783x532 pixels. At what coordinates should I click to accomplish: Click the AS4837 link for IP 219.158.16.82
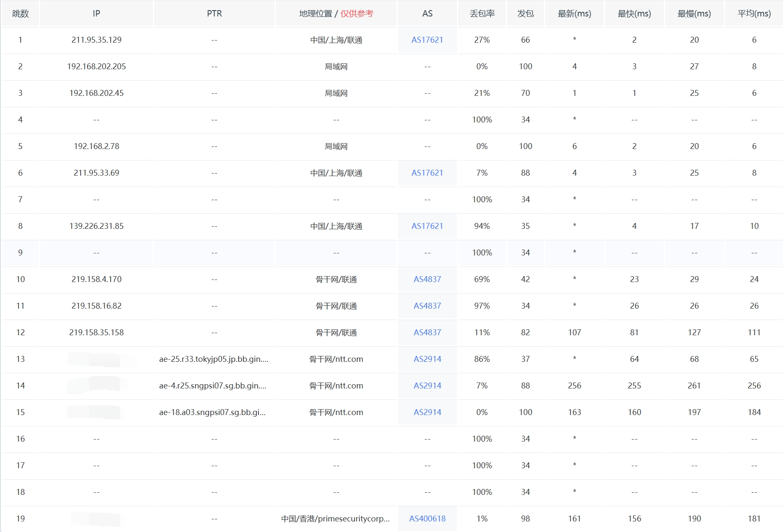[427, 306]
